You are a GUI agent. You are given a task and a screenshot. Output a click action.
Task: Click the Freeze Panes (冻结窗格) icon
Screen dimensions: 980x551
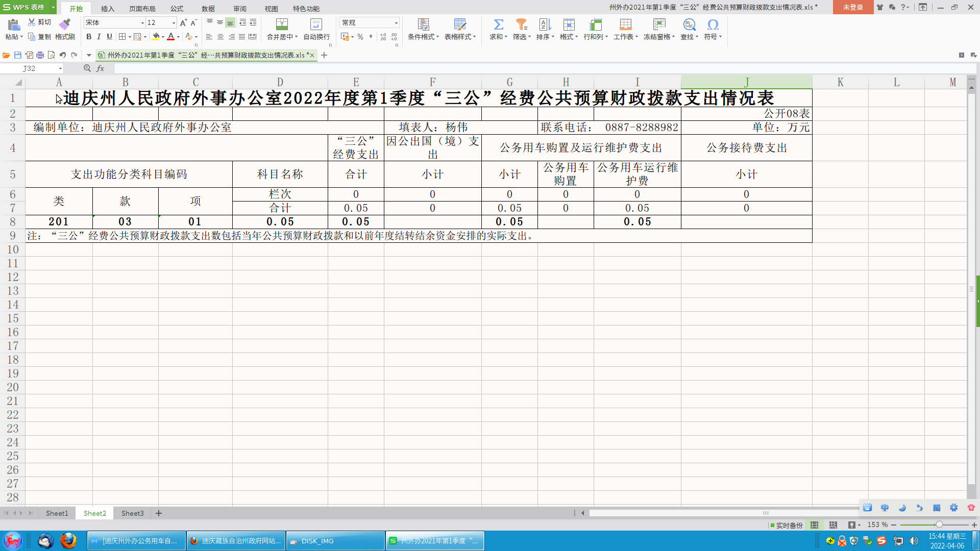(x=659, y=24)
